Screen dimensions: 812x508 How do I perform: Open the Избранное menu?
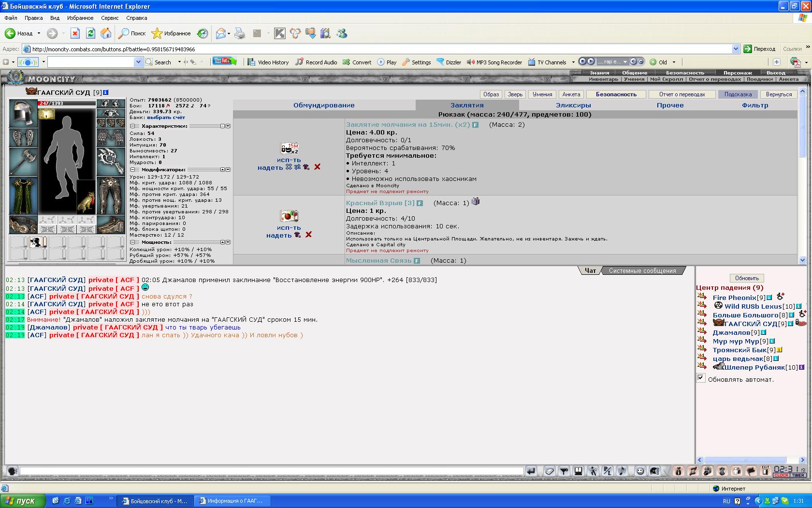pyautogui.click(x=80, y=18)
